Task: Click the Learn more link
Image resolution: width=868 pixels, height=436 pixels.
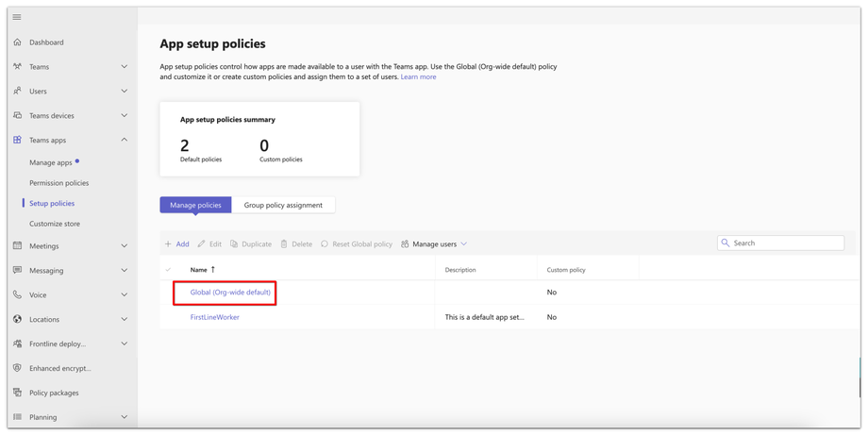Action: tap(418, 77)
